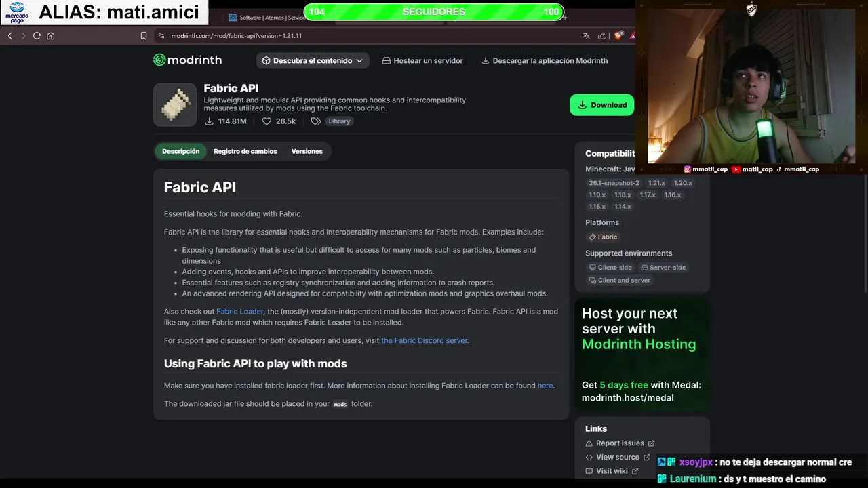This screenshot has height=488, width=868.
Task: Open Hostear un servidor in the header
Action: pos(422,60)
